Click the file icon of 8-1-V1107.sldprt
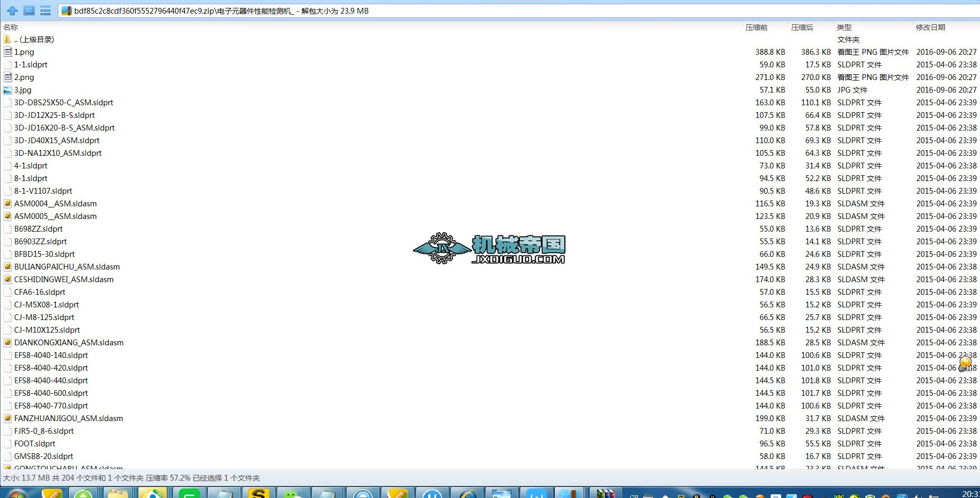 coord(7,191)
